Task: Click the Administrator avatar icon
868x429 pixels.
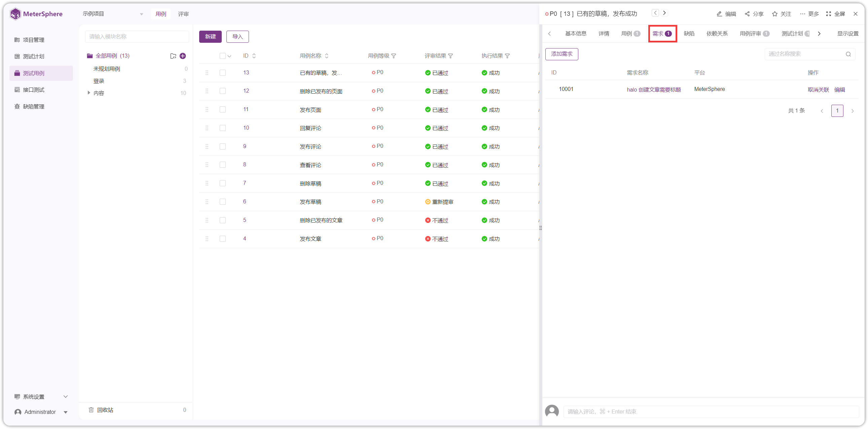Action: point(18,412)
